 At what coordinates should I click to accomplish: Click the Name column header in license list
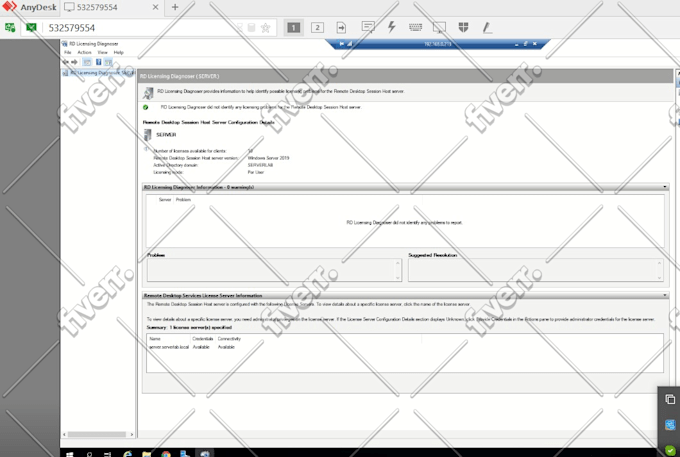pyautogui.click(x=155, y=339)
